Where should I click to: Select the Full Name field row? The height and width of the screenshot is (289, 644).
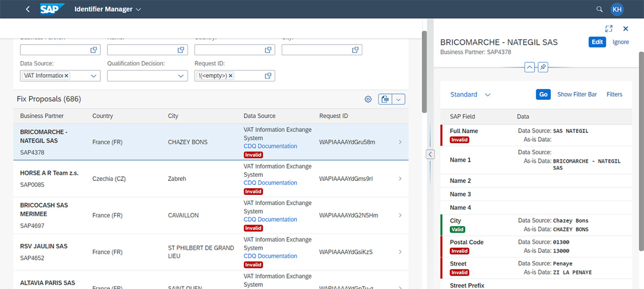(537, 135)
